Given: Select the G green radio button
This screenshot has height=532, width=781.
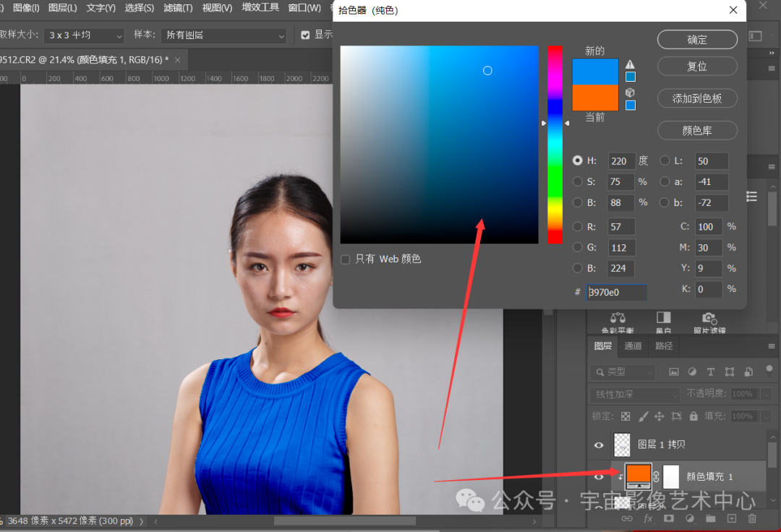Looking at the screenshot, I should click(577, 247).
